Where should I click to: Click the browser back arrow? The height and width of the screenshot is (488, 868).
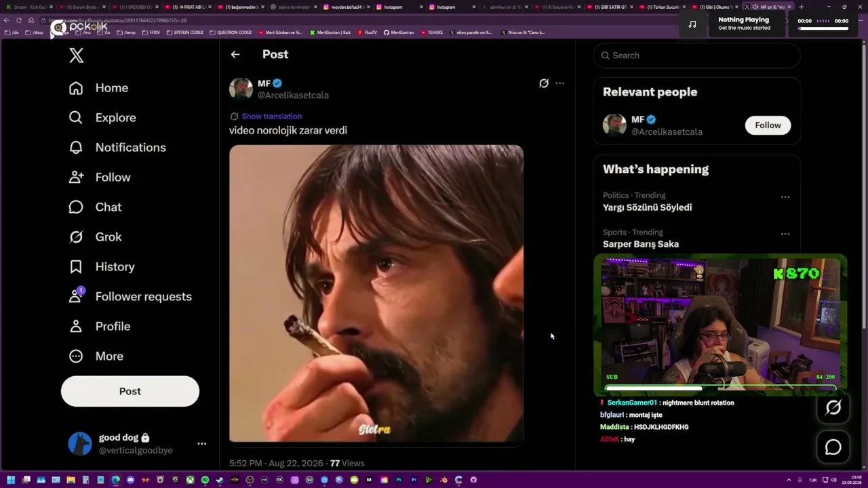pyautogui.click(x=7, y=20)
